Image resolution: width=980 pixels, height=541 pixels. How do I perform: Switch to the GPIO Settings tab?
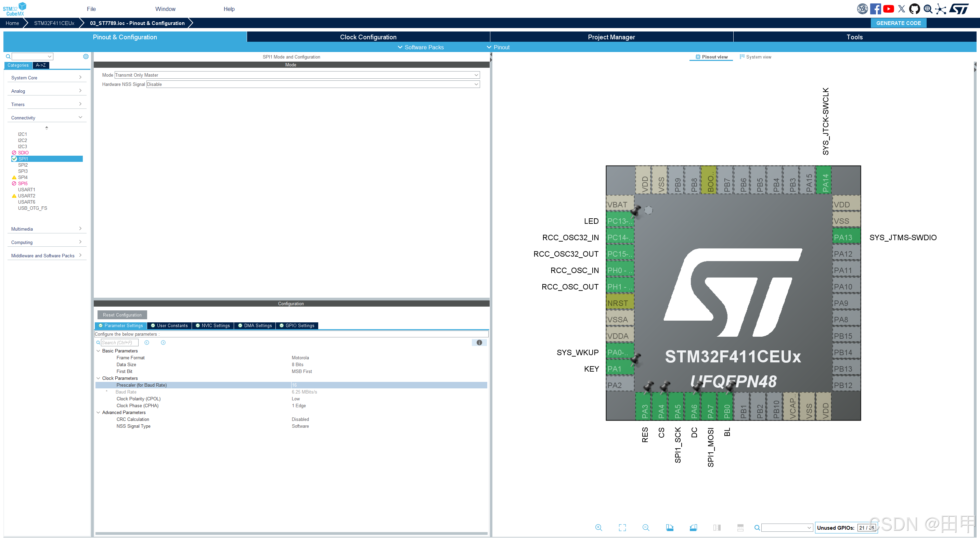coord(297,326)
